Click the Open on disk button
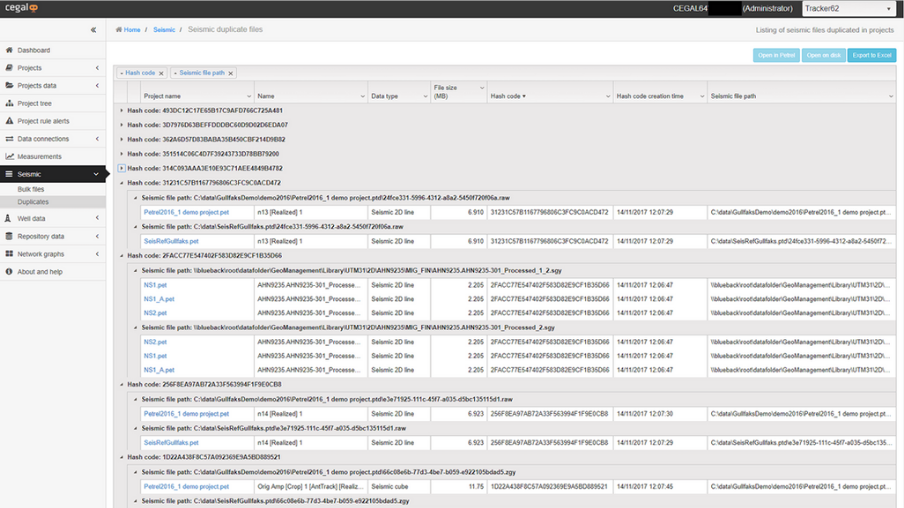The image size is (904, 508). [x=823, y=55]
